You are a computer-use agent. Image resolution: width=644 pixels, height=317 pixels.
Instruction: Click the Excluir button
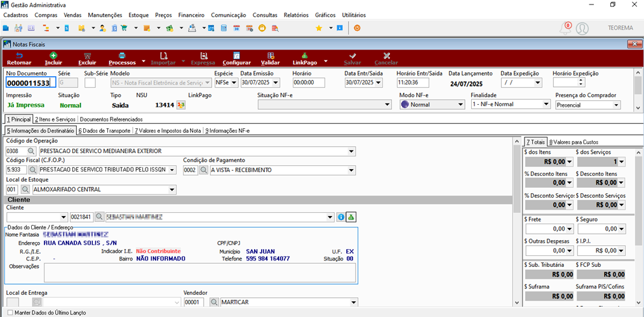[87, 58]
